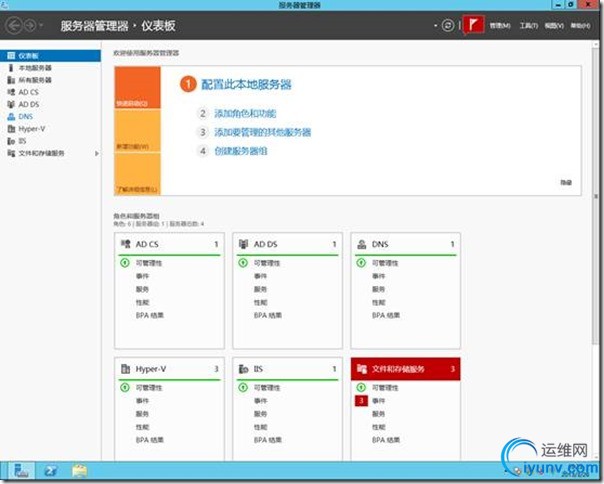The height and width of the screenshot is (484, 604).
Task: Launch PowerShell from the taskbar
Action: [50, 471]
